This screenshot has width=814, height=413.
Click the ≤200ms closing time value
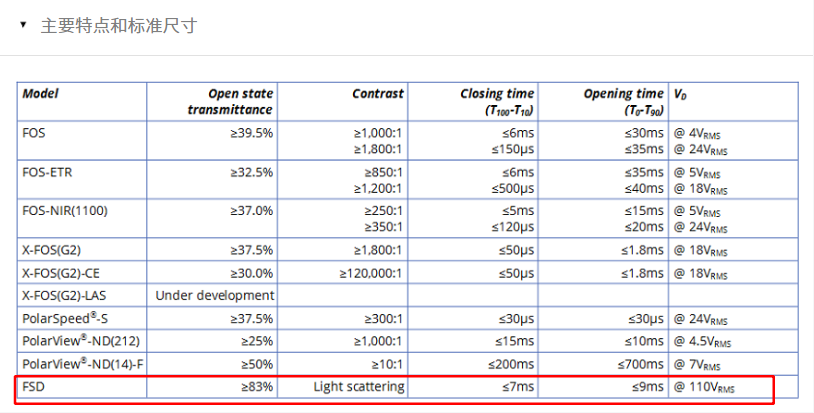pos(511,364)
